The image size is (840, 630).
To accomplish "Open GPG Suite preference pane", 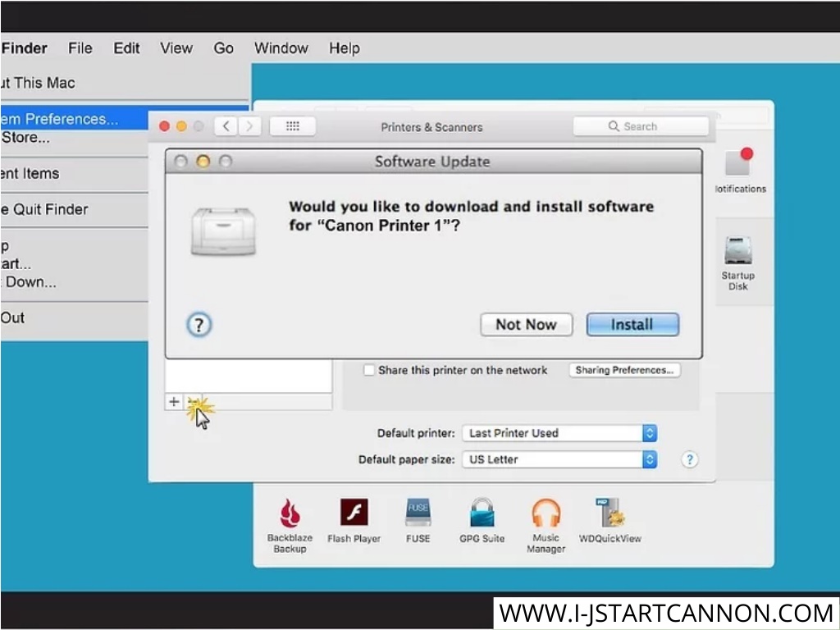I will [x=482, y=521].
